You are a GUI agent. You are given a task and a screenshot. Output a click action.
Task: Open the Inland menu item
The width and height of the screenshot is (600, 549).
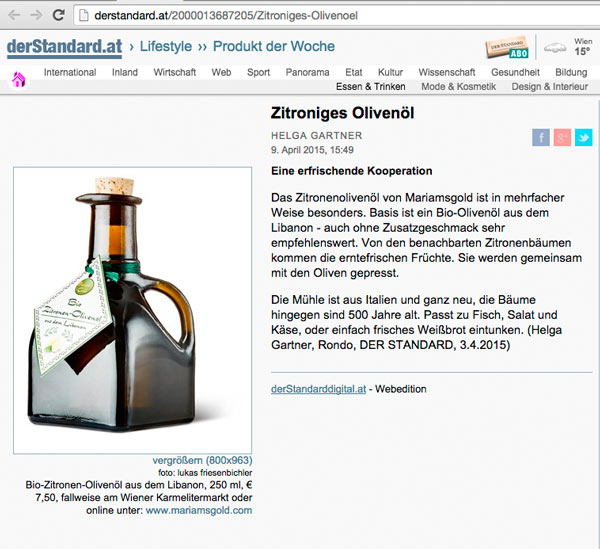(x=125, y=72)
